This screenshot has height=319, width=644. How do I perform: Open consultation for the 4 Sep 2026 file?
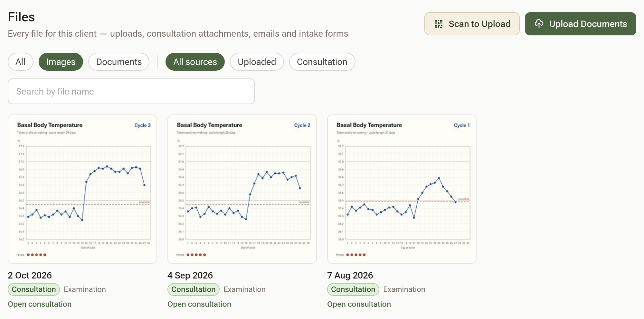[199, 304]
